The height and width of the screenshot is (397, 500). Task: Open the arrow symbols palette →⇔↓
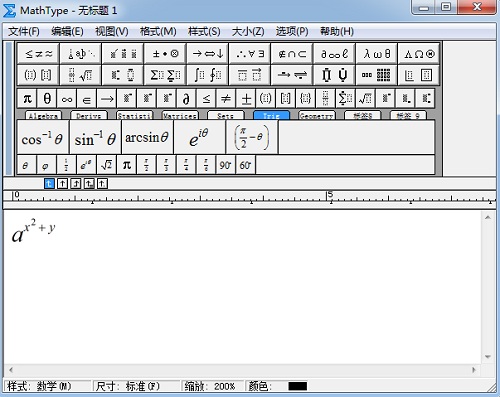tap(207, 53)
